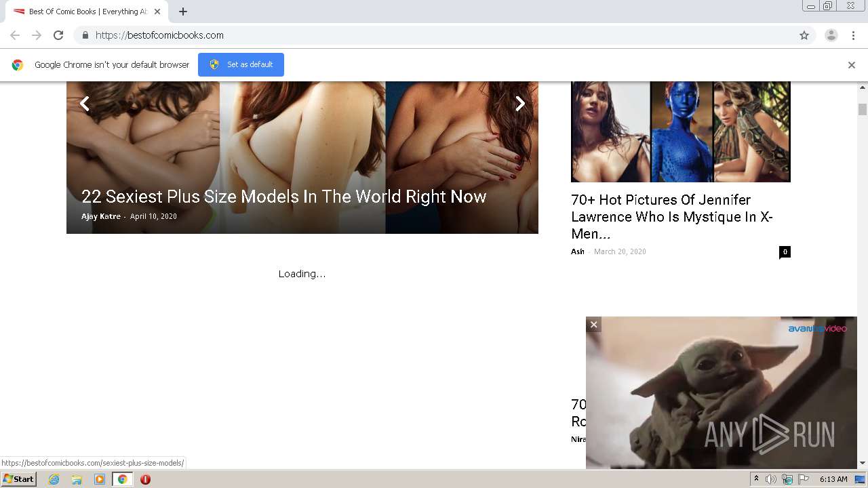The image size is (868, 488).
Task: Close the Best Of Comic Books tab
Action: pos(157,12)
